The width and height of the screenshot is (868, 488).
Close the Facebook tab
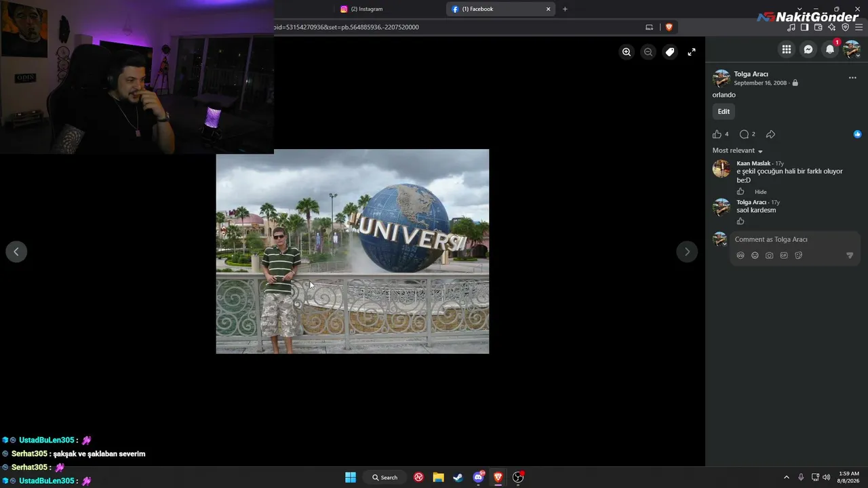coord(548,9)
